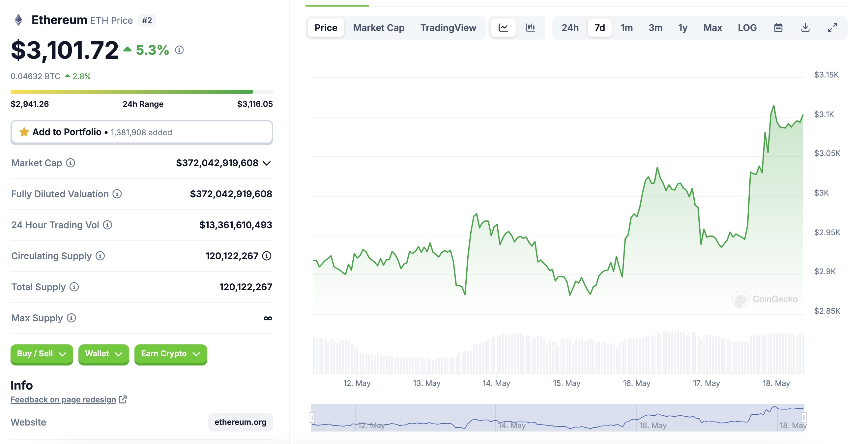Open the ethereum.org website link
The width and height of the screenshot is (868, 444).
240,422
